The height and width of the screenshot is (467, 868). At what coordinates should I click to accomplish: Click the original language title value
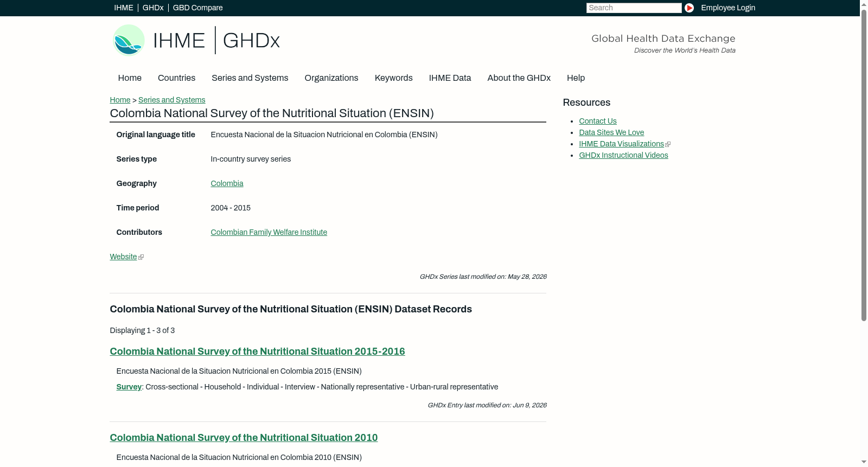324,135
